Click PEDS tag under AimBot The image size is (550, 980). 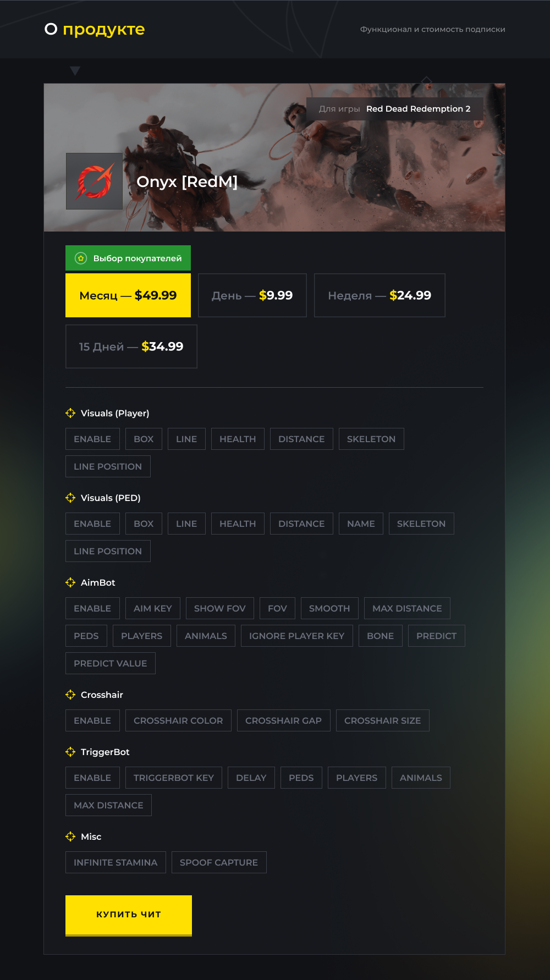tap(86, 636)
